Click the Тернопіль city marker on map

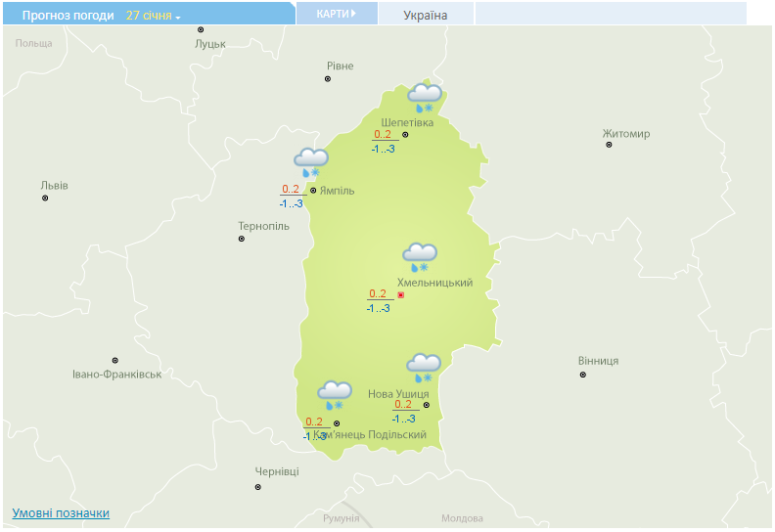[x=242, y=239]
